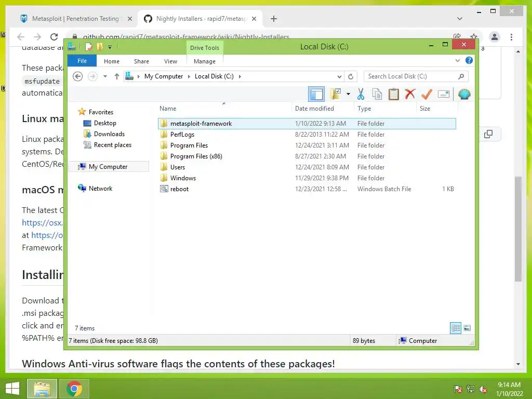Expand breadcrumb arrow after My Computer

tap(189, 76)
